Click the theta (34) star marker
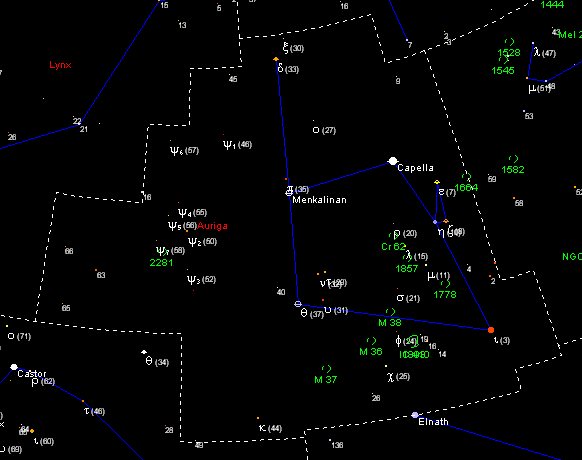 [x=144, y=352]
